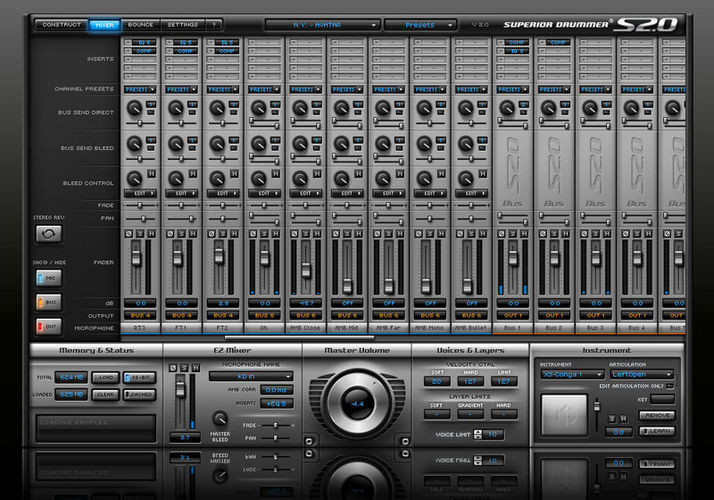Mute the Oh channel
Viewport: 714px width, 500px height.
tap(276, 234)
